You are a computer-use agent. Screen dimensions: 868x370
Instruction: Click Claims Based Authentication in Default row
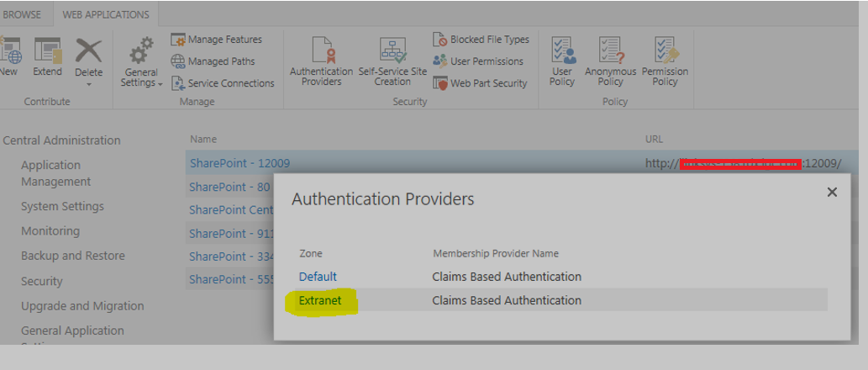[507, 277]
